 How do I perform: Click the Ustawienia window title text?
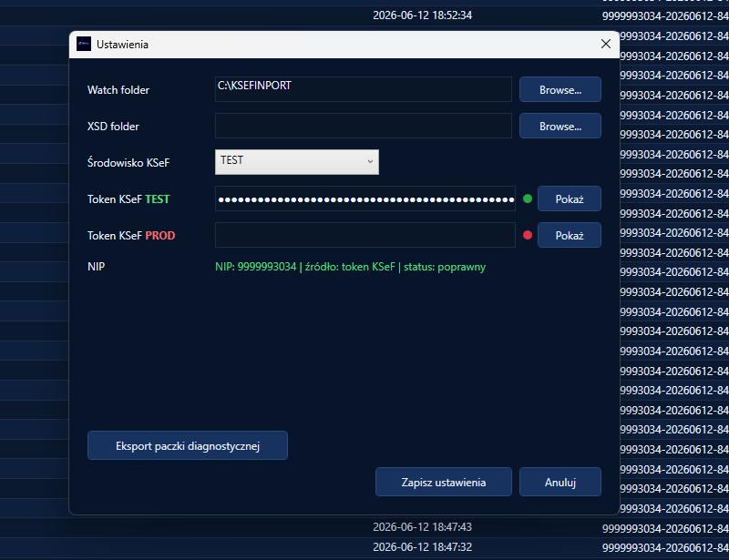122,45
